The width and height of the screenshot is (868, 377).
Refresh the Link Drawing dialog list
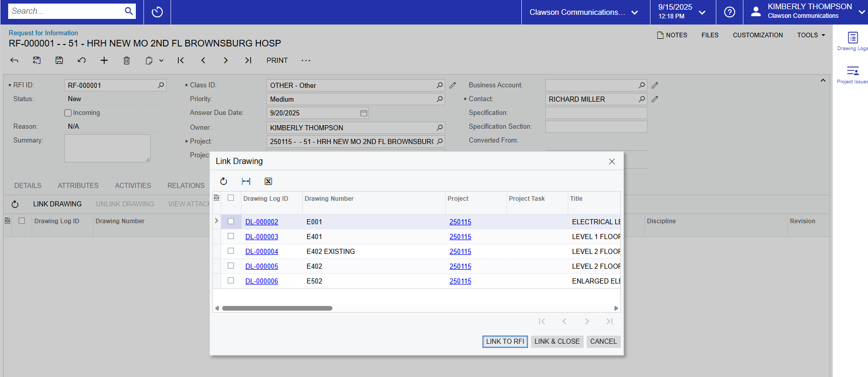[224, 181]
